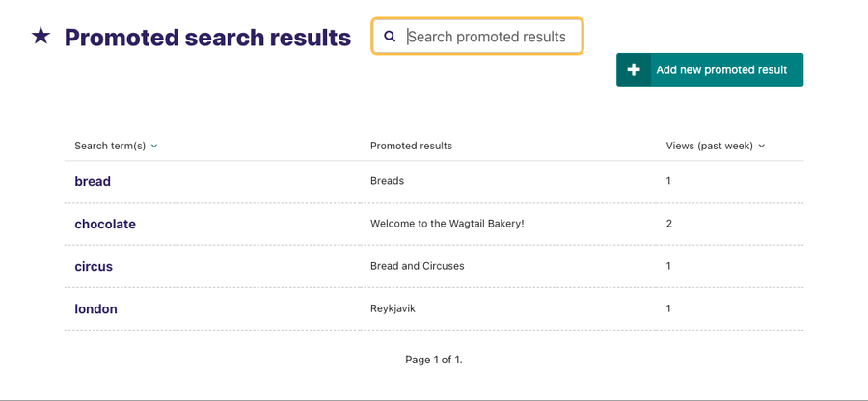This screenshot has height=401, width=868.
Task: Sort using the Views (past week) chevron
Action: coord(762,146)
